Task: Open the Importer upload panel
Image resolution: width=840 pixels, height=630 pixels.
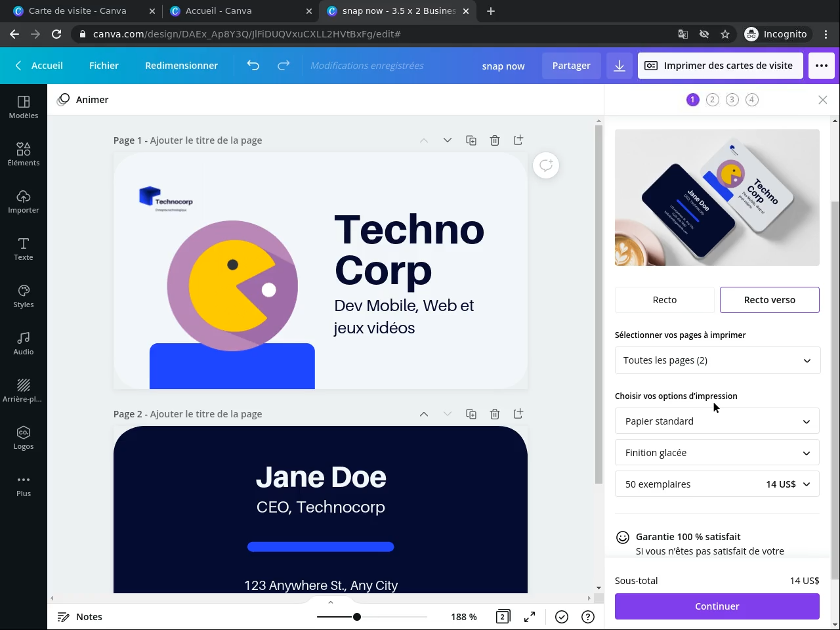Action: pyautogui.click(x=24, y=201)
